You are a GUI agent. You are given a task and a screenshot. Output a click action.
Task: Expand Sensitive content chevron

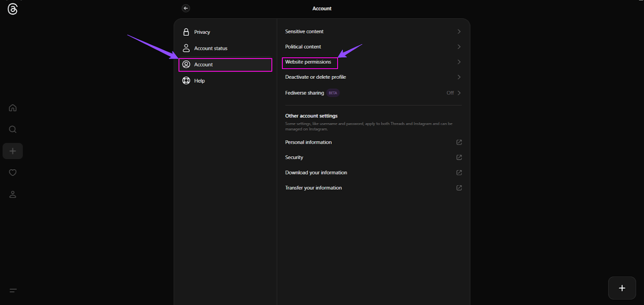(459, 31)
